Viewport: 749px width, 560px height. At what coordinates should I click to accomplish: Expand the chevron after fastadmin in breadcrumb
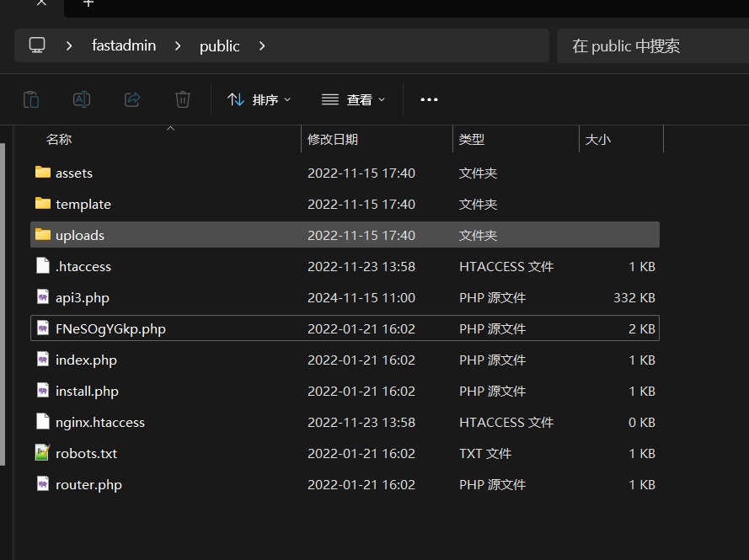tap(178, 46)
